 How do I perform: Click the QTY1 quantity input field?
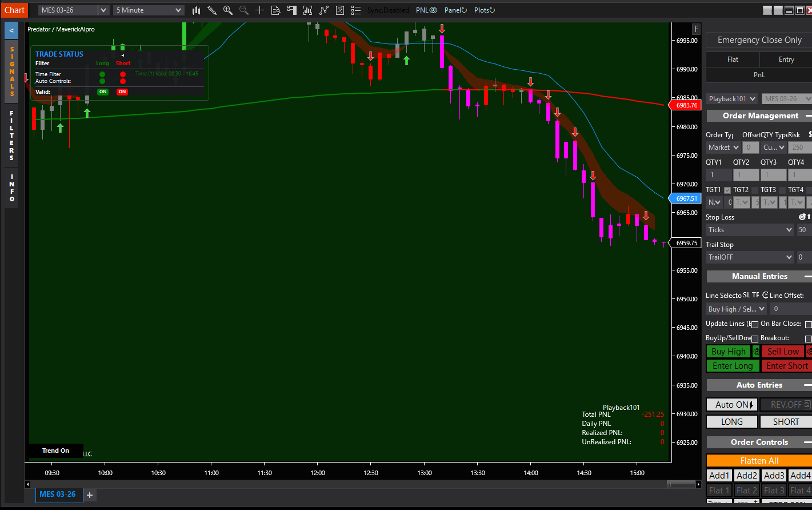click(718, 175)
